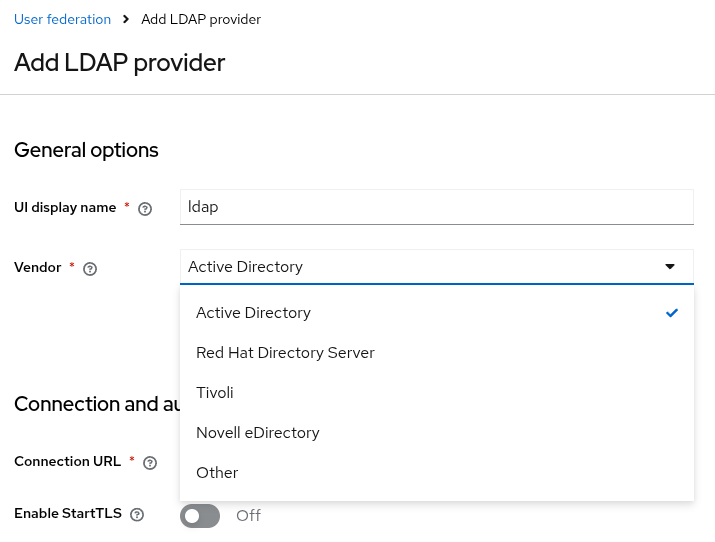Click the Vendor select box text
Viewport: 715px width, 542px height.
pyautogui.click(x=246, y=267)
